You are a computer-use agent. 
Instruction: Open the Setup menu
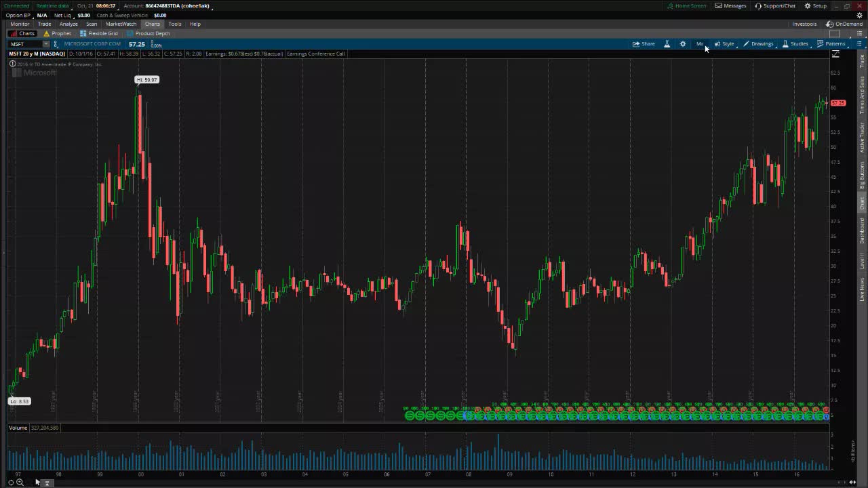(815, 5)
